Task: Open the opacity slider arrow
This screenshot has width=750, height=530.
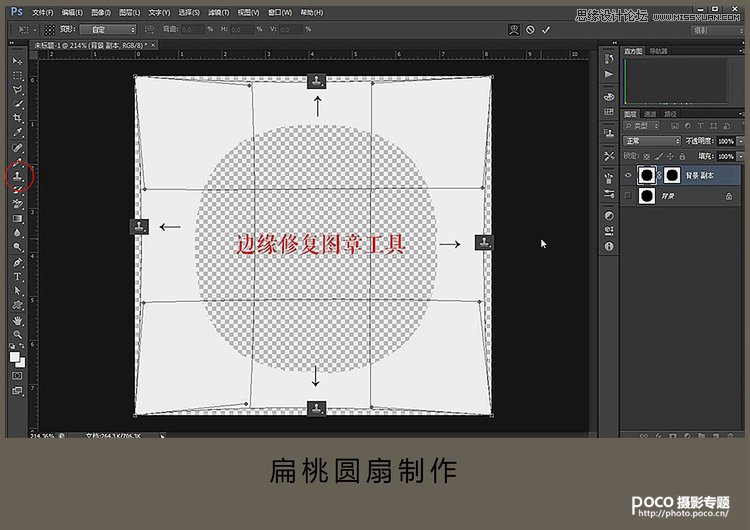Action: tap(740, 141)
